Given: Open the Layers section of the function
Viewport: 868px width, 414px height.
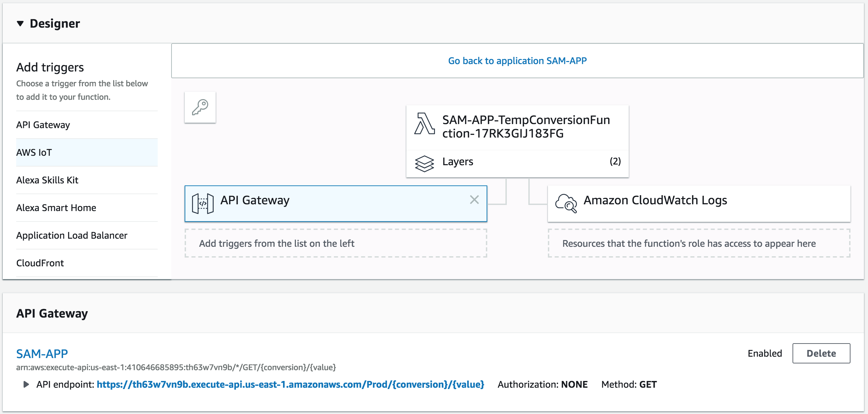Looking at the screenshot, I should click(458, 161).
